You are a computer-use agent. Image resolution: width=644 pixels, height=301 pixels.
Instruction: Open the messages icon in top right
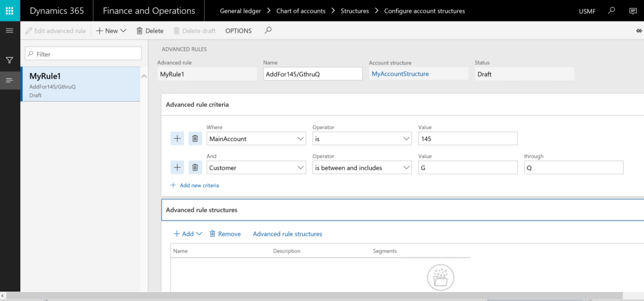click(x=633, y=11)
